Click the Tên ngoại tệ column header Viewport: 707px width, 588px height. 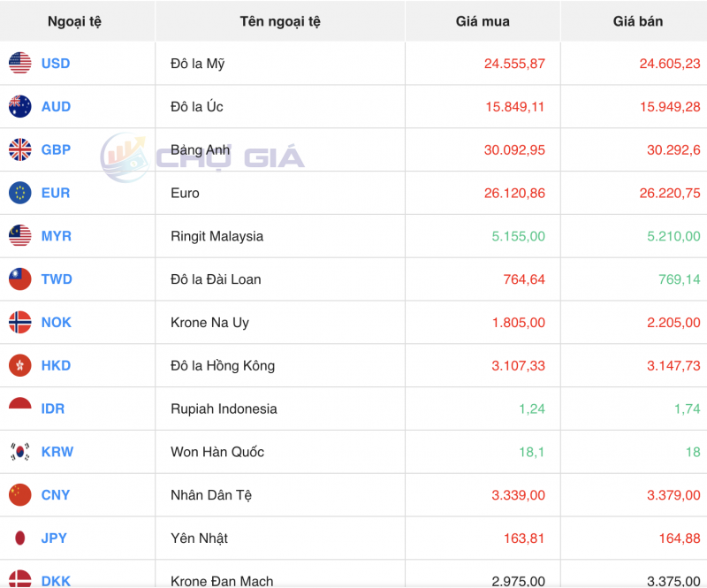point(280,21)
